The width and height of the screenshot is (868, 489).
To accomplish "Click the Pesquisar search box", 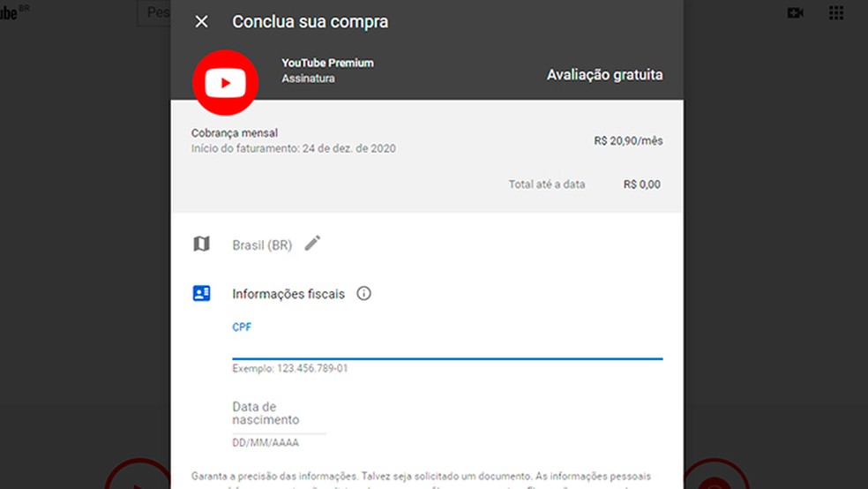I will pos(154,12).
